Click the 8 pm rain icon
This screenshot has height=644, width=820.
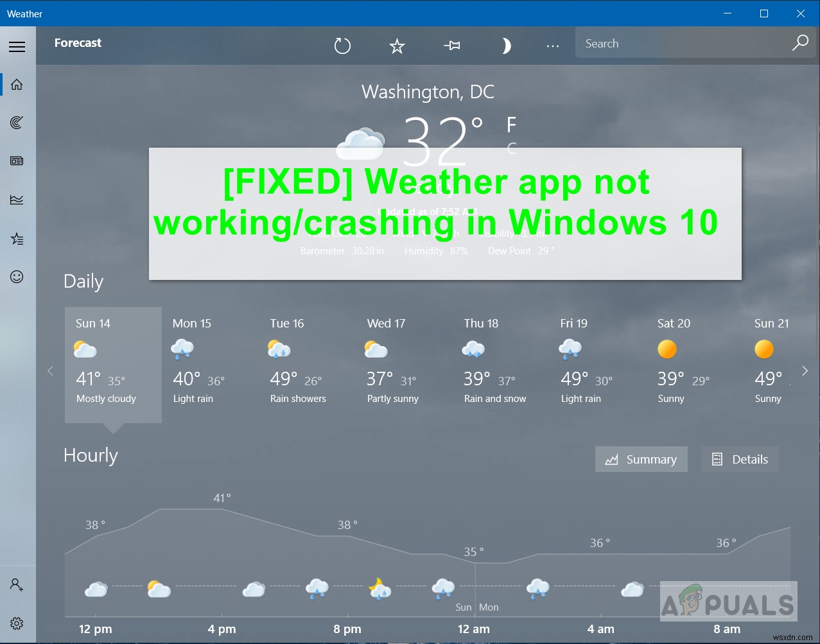tap(317, 588)
